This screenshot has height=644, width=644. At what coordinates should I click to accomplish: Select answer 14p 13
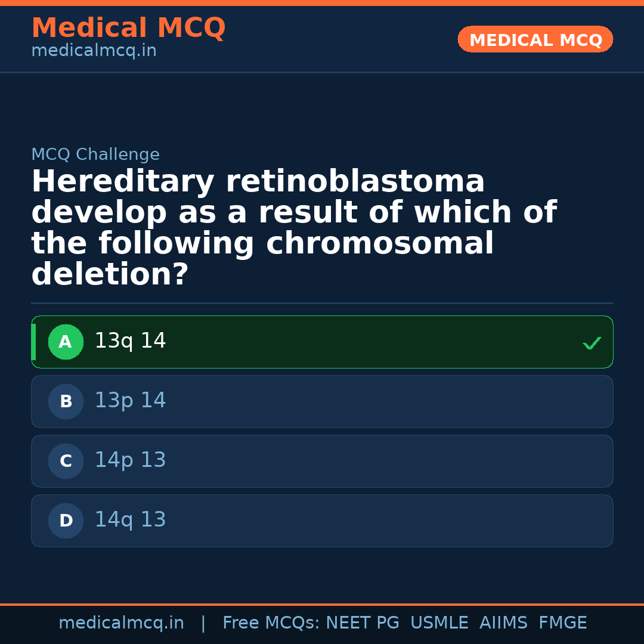(x=131, y=460)
